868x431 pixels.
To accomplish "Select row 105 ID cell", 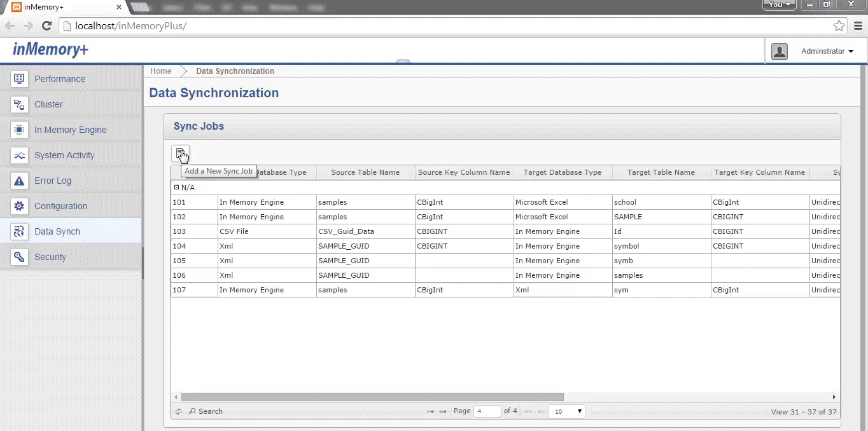I will (x=194, y=261).
